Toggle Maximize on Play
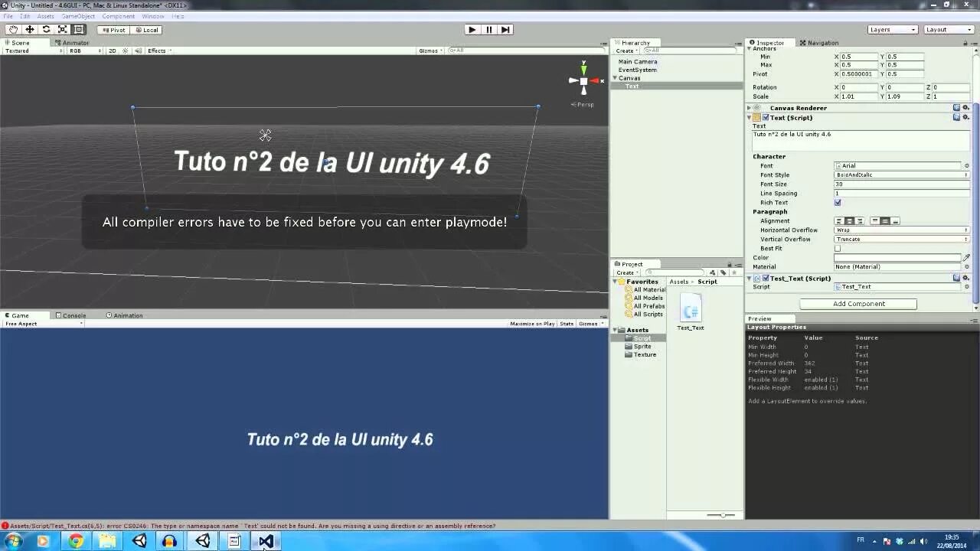This screenshot has height=551, width=980. [532, 324]
